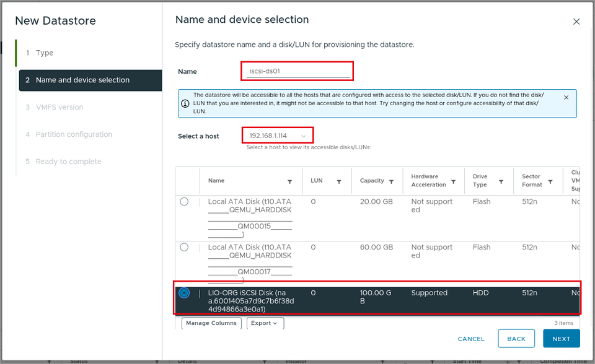
Task: Click the Manage Columns button
Action: pos(211,323)
